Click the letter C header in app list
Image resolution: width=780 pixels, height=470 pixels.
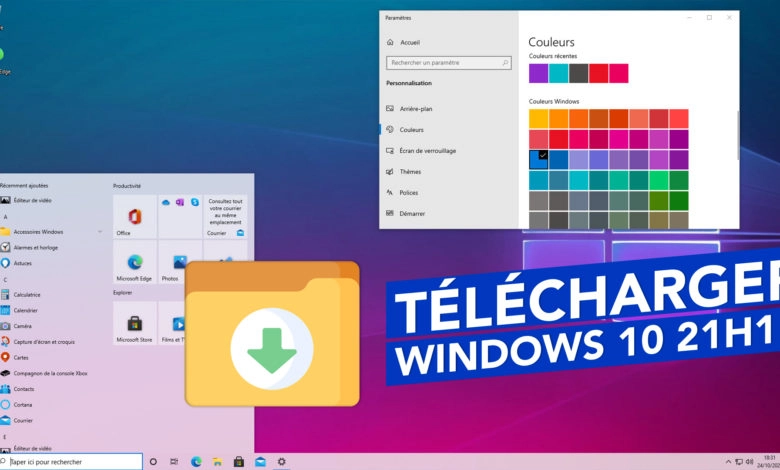[5, 280]
